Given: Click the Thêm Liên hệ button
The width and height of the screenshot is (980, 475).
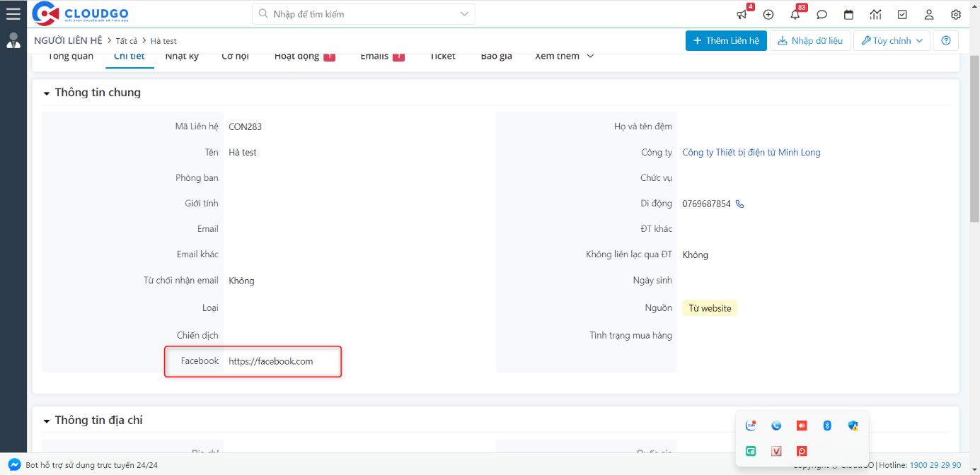Looking at the screenshot, I should [x=726, y=40].
